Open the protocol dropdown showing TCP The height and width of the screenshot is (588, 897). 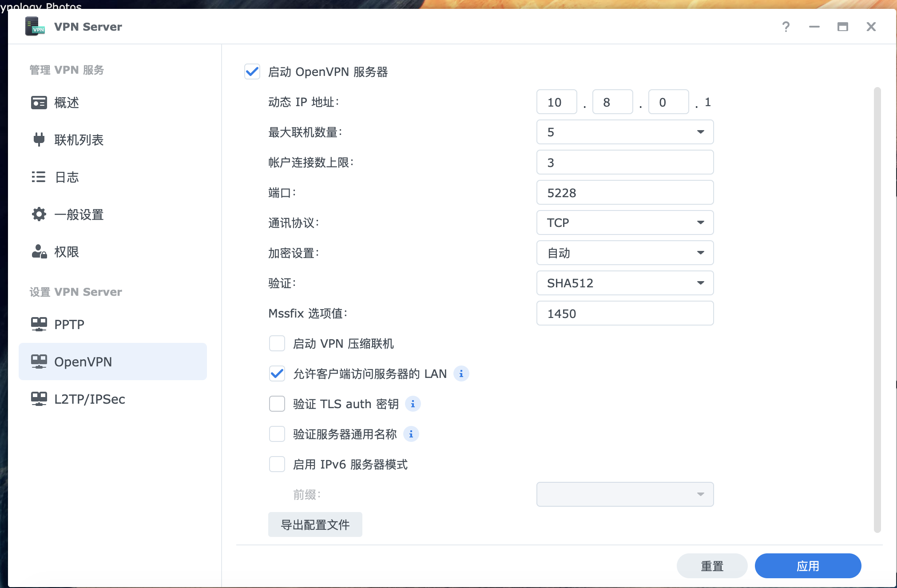[x=624, y=223]
